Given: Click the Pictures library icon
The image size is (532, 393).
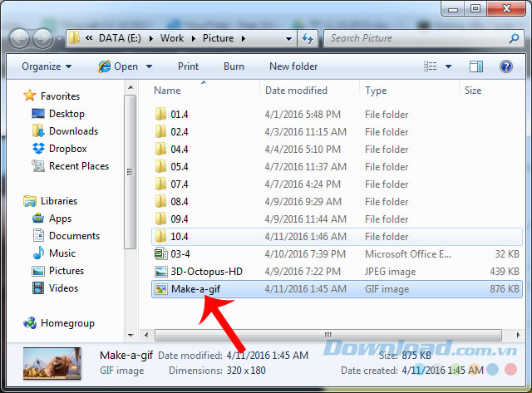Looking at the screenshot, I should pos(38,271).
